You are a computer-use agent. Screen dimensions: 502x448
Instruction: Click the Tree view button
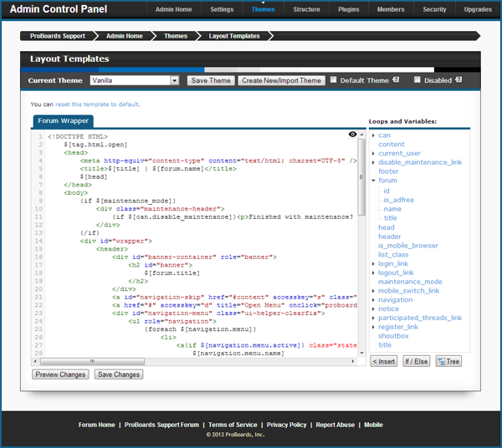coord(448,361)
